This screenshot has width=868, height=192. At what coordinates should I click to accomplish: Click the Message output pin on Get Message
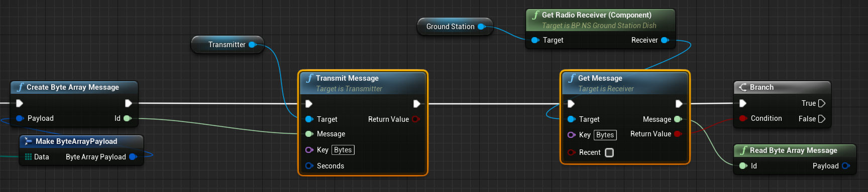click(x=678, y=119)
